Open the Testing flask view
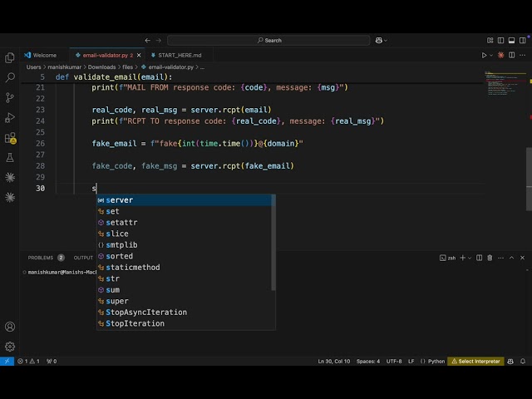The image size is (532, 399). [10, 157]
